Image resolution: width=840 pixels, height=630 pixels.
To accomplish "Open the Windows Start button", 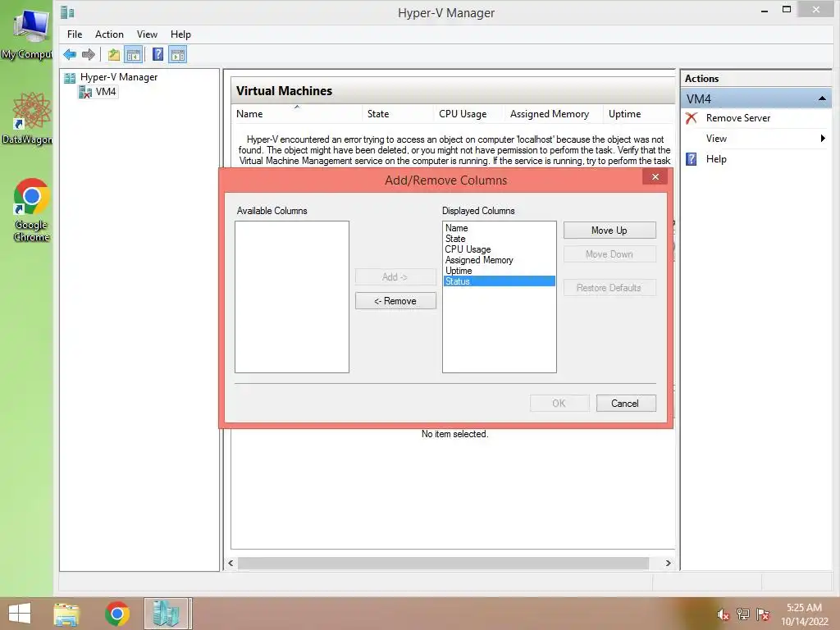I will (20, 614).
